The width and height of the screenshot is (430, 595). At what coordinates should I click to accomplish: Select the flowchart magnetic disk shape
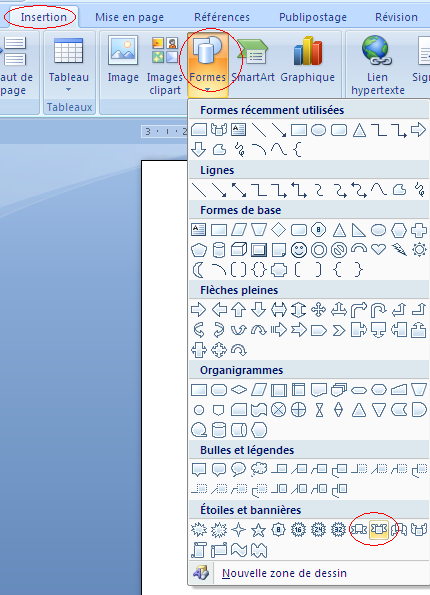(x=219, y=430)
